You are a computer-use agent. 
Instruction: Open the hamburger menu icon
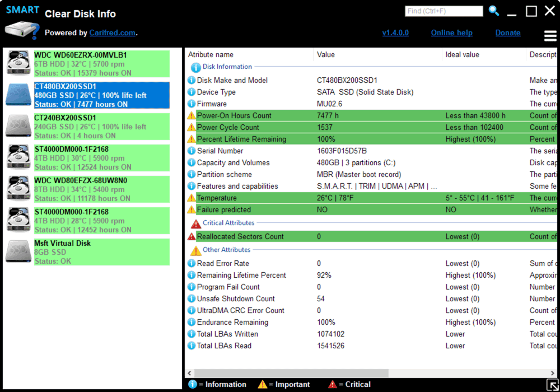pyautogui.click(x=550, y=36)
